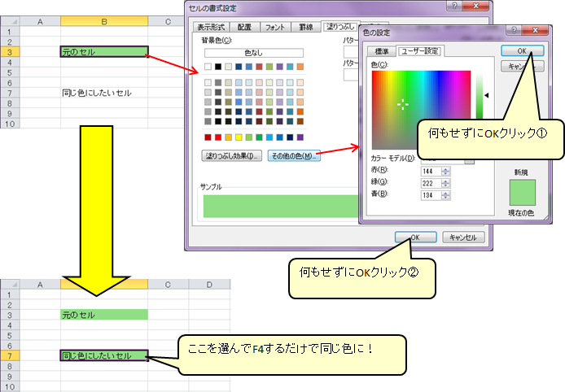Screen dimensions: 565x392
Task: Switch to the 罫線 tab
Action: pyautogui.click(x=306, y=27)
